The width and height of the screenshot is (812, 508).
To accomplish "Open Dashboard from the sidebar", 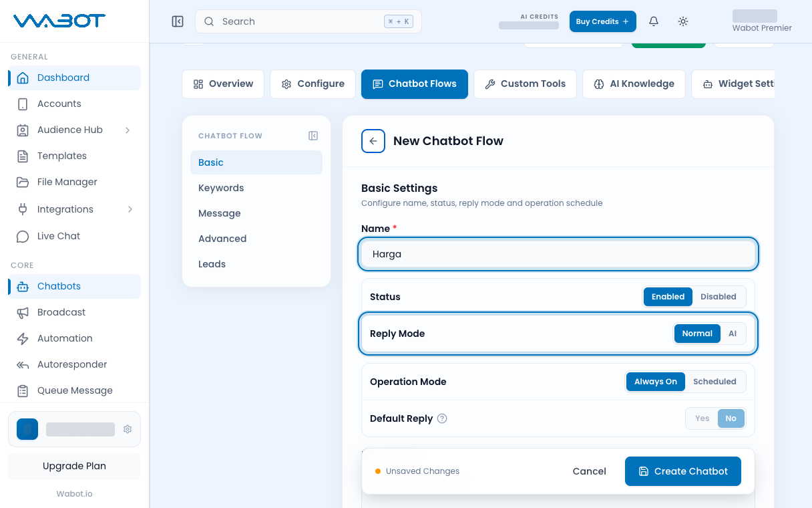I will (75, 78).
